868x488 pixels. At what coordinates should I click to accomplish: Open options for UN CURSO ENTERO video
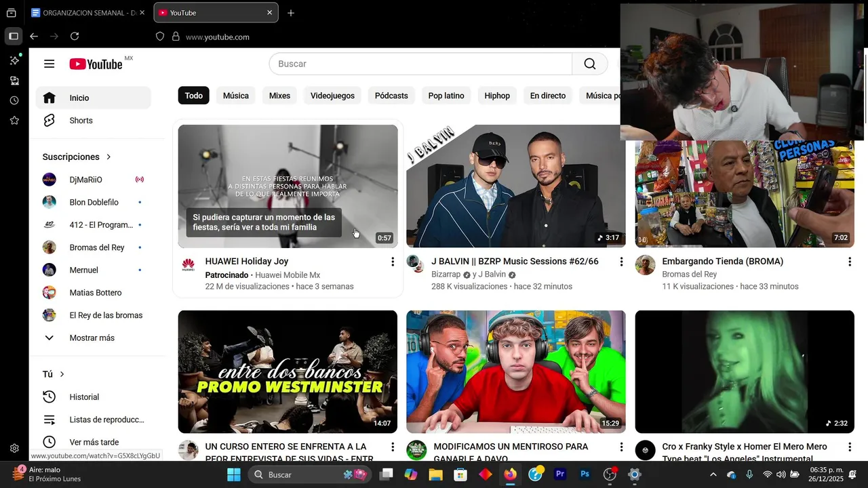[392, 447]
